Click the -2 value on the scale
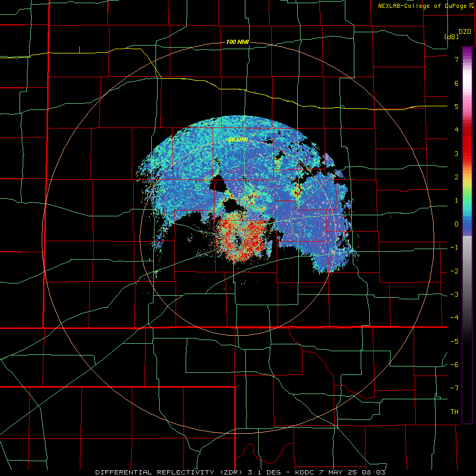This screenshot has width=476, height=476. pyautogui.click(x=454, y=271)
